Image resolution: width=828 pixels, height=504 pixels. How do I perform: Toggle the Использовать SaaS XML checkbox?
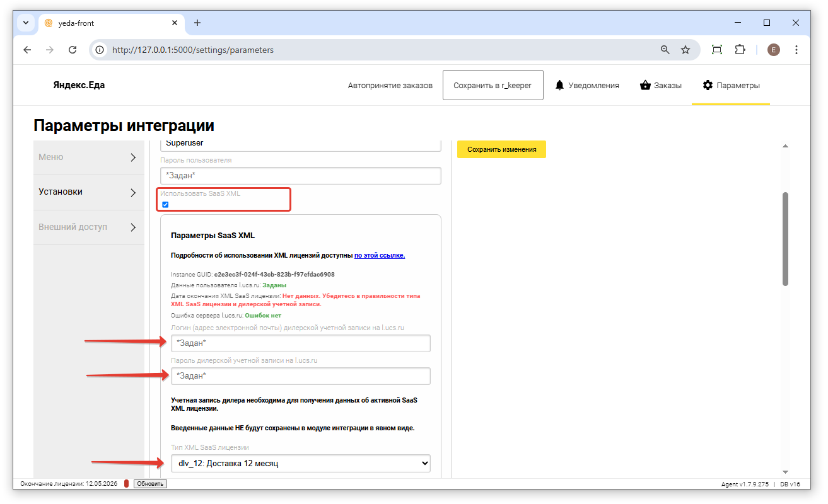point(165,205)
